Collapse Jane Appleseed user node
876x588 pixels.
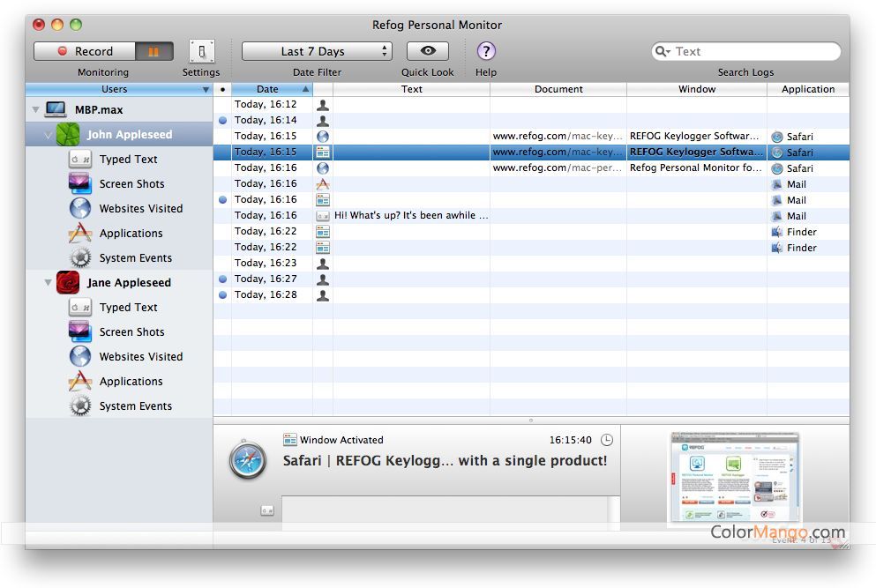[48, 283]
